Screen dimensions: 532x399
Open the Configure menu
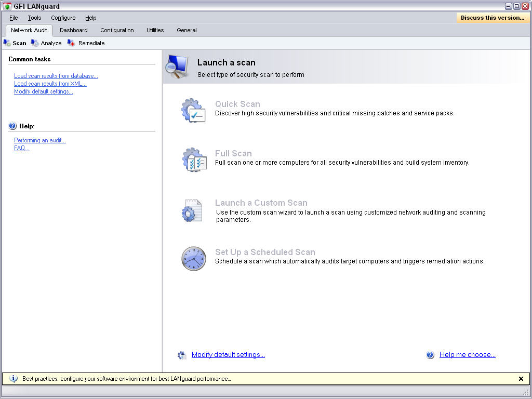click(x=63, y=18)
